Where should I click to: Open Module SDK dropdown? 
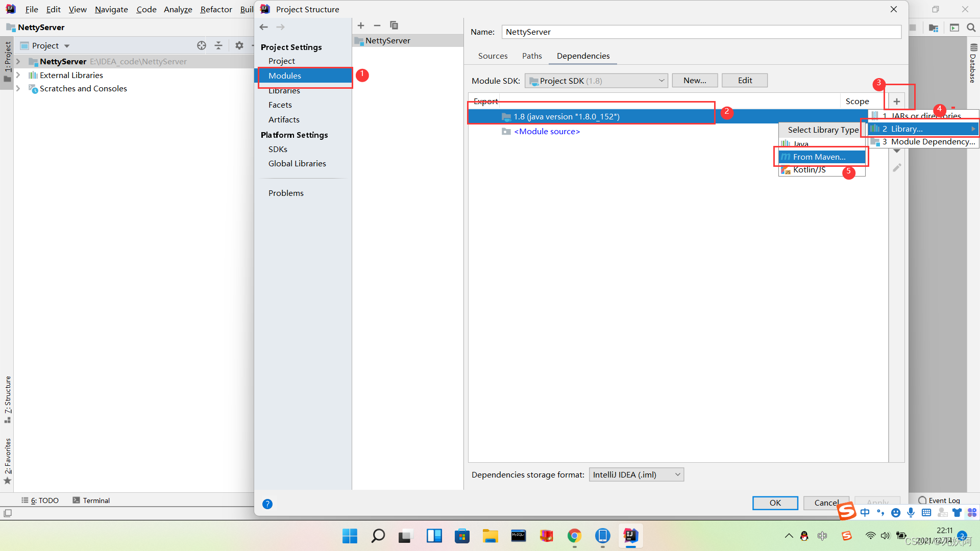click(x=596, y=81)
